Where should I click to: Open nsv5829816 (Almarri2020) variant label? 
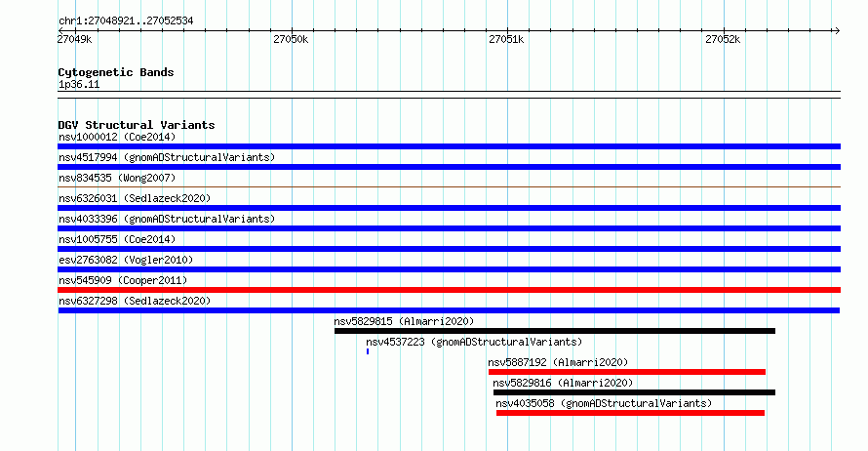(x=563, y=383)
